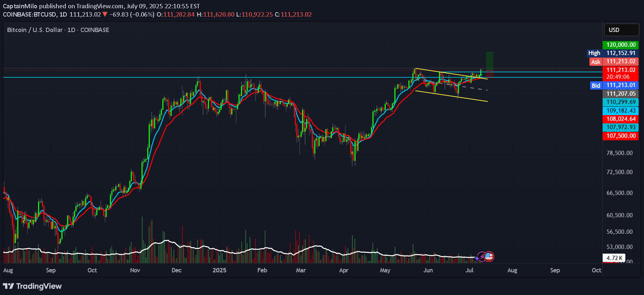Image resolution: width=644 pixels, height=295 pixels.
Task: Click the 53,000.00 price axis value
Action: pyautogui.click(x=620, y=247)
